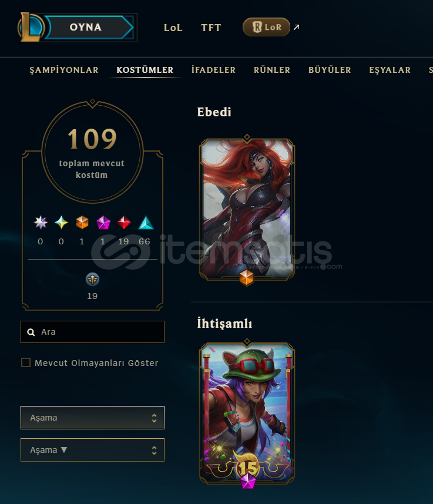Click the external link arrow beside LoR
This screenshot has height=504, width=433.
296,27
